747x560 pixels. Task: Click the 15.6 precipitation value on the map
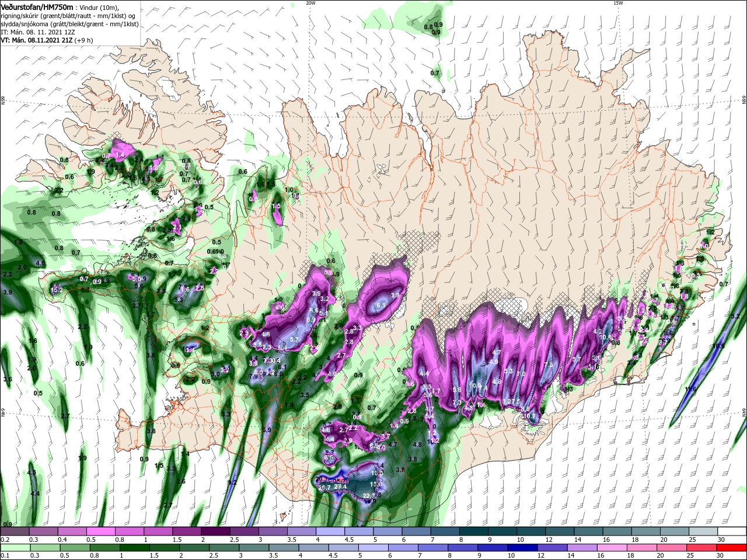click(377, 484)
